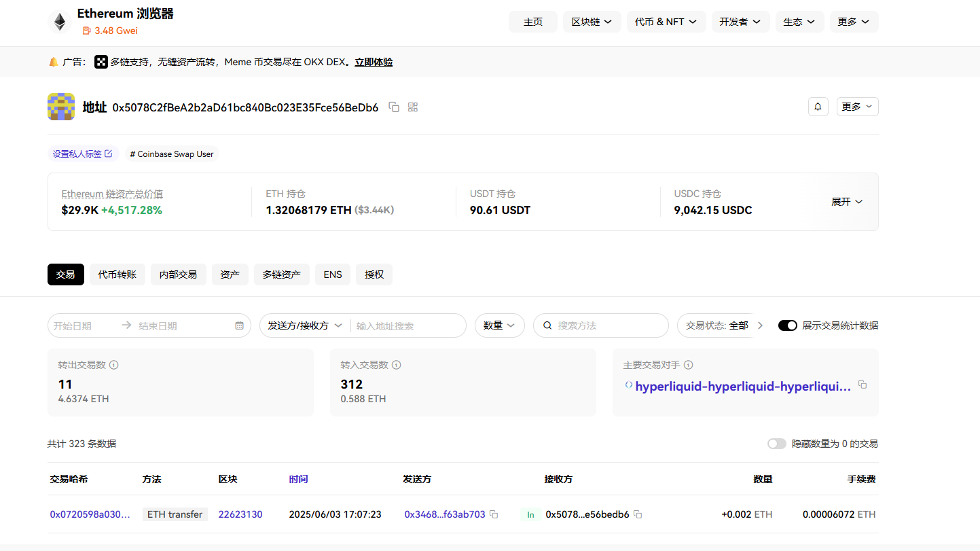Click the info icon next to 主要交易对手
Screen dimensions: 980x551
(x=689, y=365)
